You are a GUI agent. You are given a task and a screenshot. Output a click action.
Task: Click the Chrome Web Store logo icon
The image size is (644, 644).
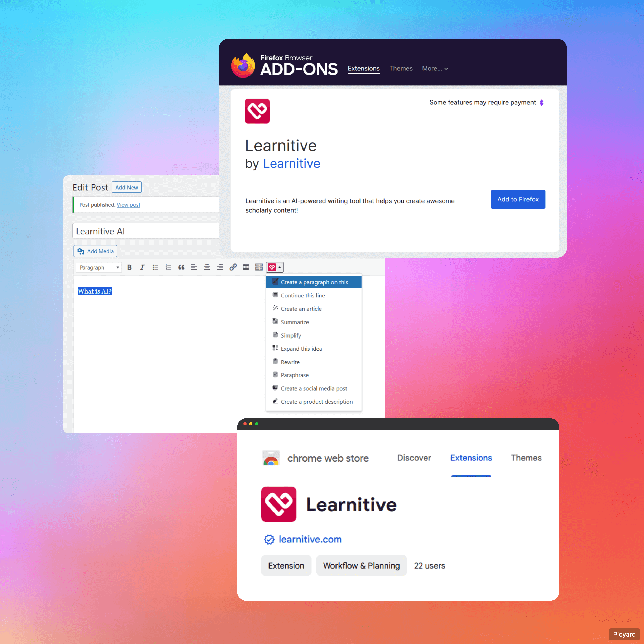pos(271,458)
